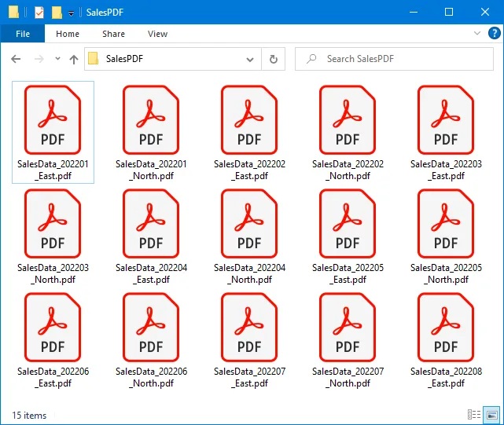The height and width of the screenshot is (425, 504).
Task: Switch to large icons view layout
Action: tap(492, 415)
